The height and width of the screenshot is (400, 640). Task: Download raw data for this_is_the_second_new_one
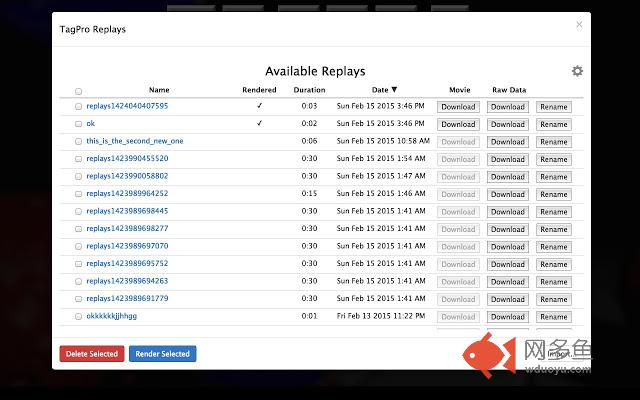pos(508,142)
